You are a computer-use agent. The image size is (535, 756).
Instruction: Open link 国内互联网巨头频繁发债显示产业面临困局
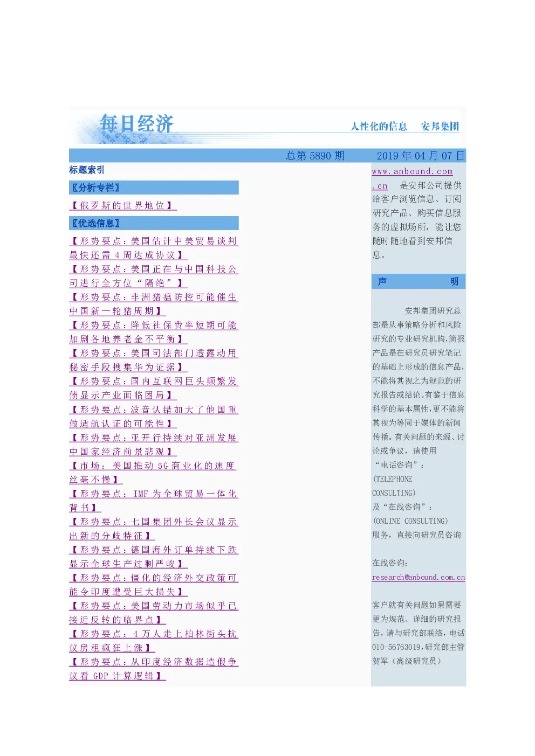pyautogui.click(x=154, y=388)
